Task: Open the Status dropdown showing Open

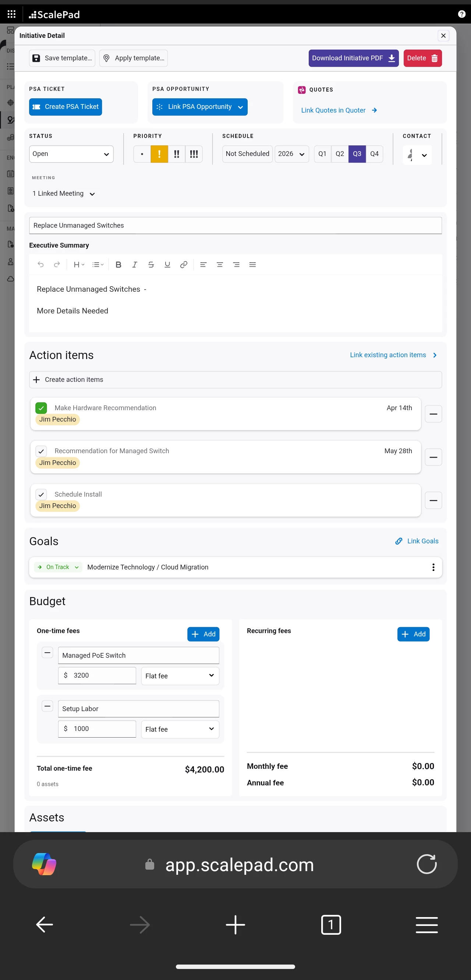Action: point(71,154)
